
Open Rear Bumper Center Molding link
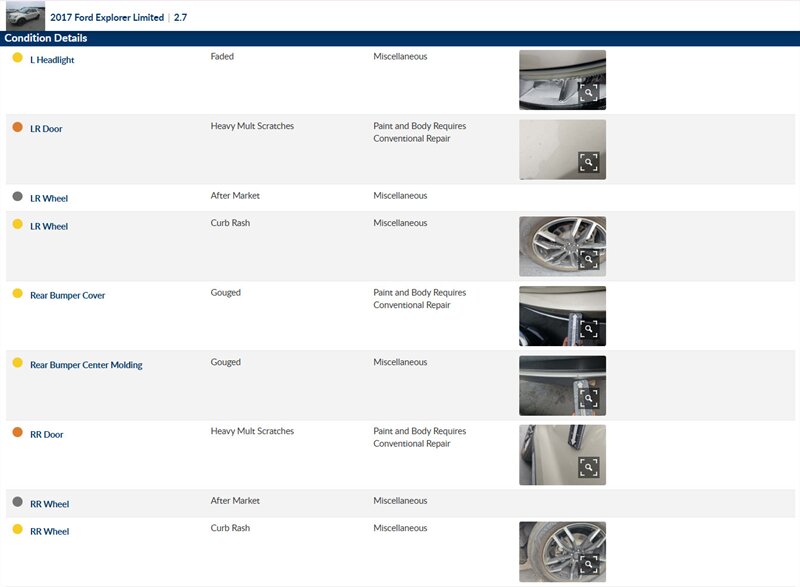[x=86, y=365]
